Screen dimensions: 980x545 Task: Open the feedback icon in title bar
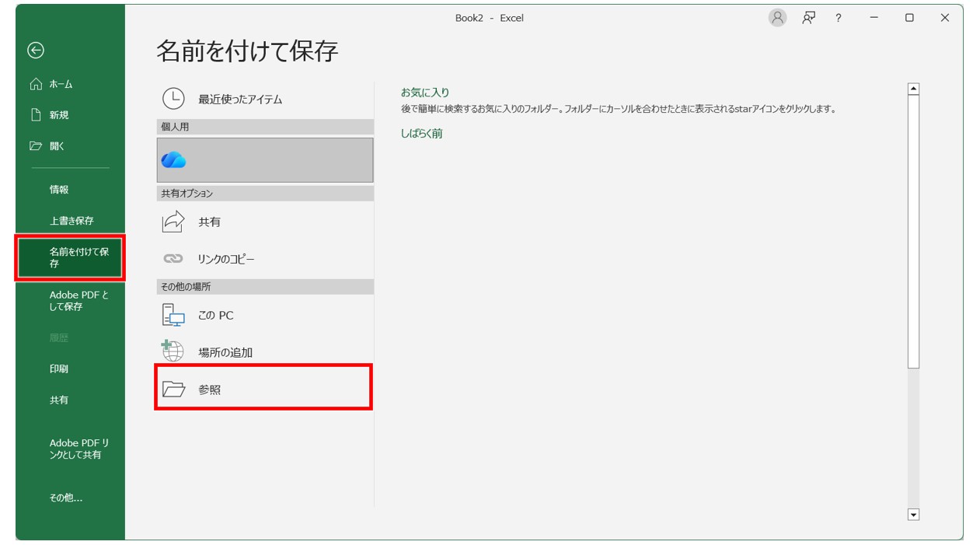pos(810,18)
